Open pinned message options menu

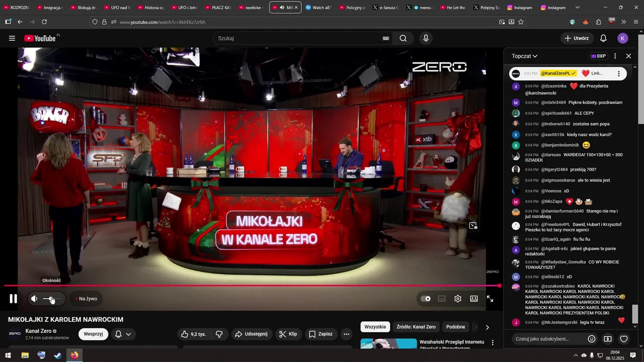click(x=619, y=74)
